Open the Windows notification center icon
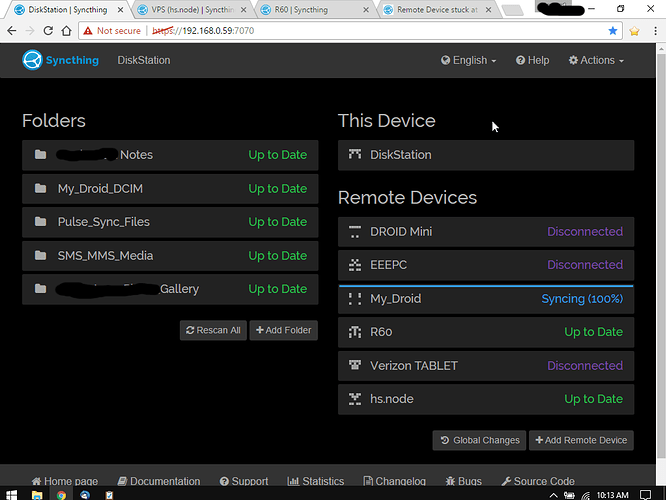Screen dimensions: 666x500 coord(646,495)
